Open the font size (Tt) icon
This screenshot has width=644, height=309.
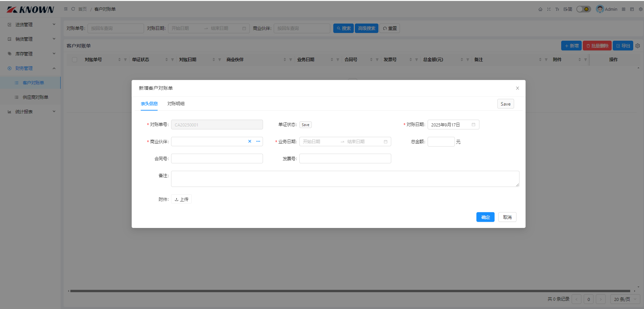pos(557,9)
